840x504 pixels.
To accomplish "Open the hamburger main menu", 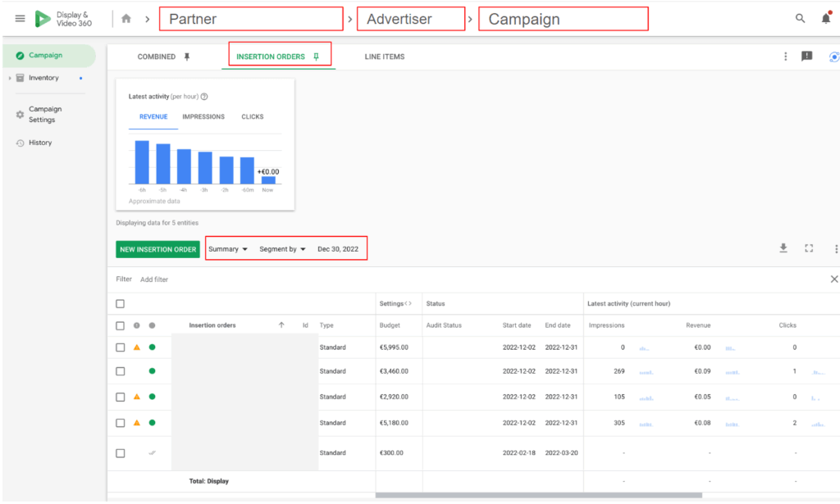I will click(x=20, y=19).
